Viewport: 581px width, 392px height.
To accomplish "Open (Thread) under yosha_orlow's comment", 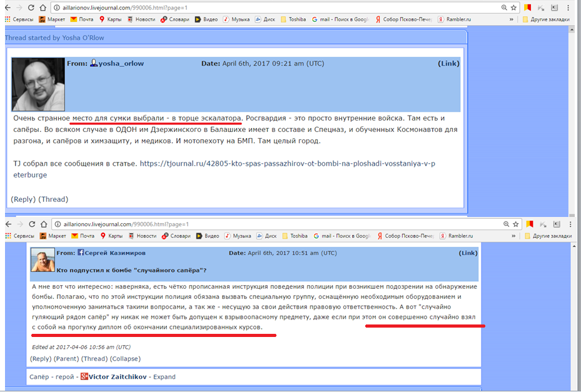I will pyautogui.click(x=53, y=199).
